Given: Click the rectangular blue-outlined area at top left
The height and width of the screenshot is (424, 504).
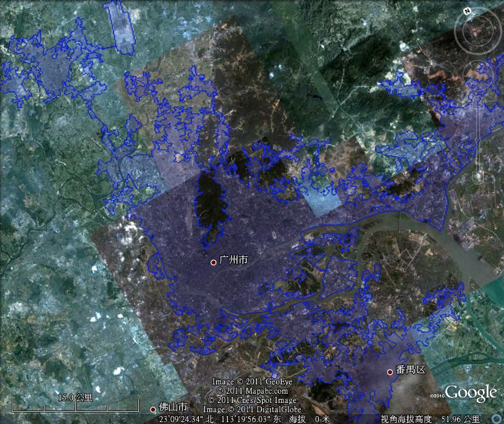Looking at the screenshot, I should [x=120, y=27].
